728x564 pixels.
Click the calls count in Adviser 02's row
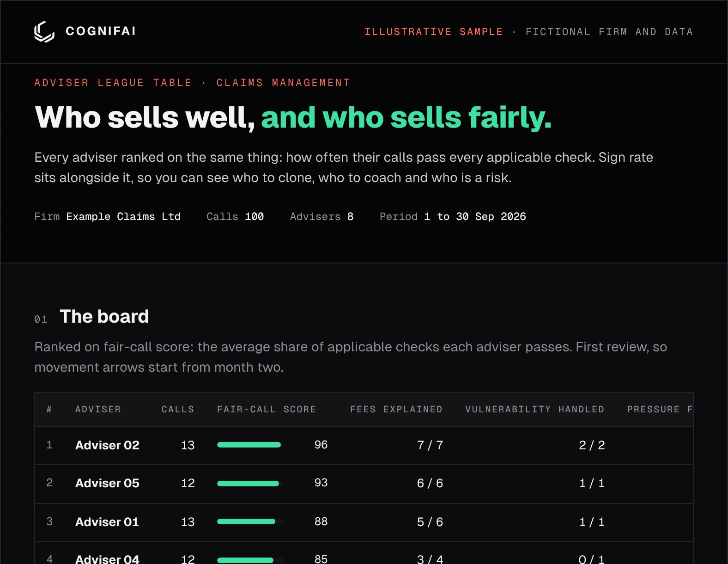[188, 445]
